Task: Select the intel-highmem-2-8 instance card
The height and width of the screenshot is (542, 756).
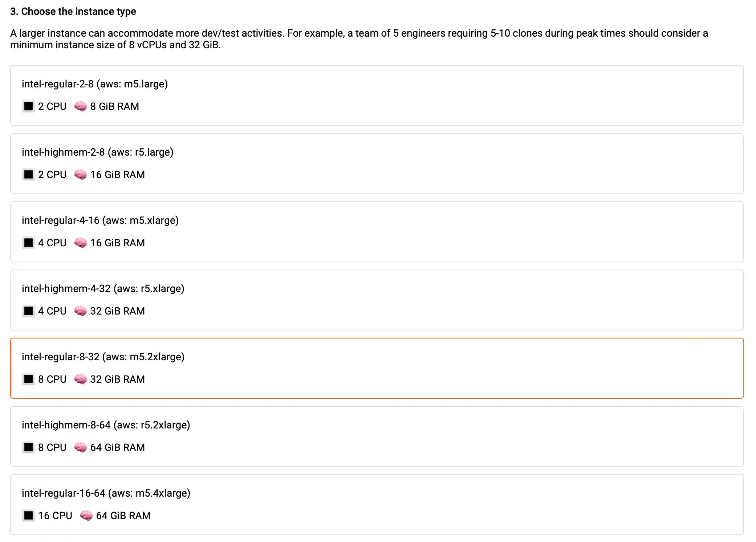Action: (378, 164)
